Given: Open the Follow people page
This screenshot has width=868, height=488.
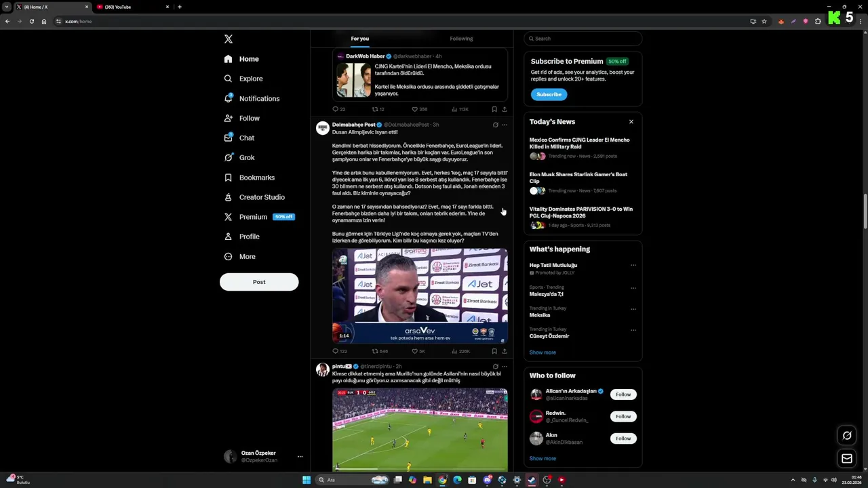Looking at the screenshot, I should 242,118.
